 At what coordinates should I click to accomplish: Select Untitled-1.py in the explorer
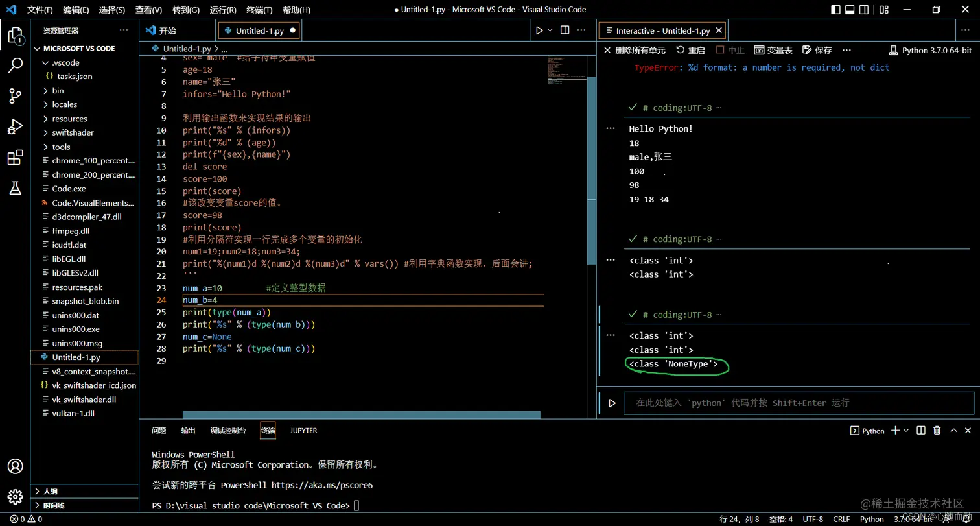(x=85, y=357)
